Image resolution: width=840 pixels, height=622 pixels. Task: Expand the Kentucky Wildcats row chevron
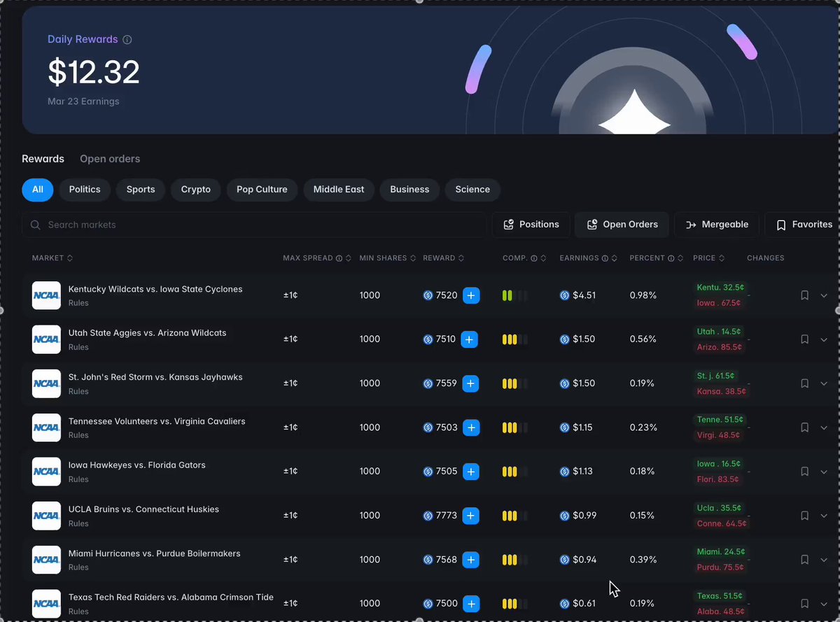[x=824, y=296]
